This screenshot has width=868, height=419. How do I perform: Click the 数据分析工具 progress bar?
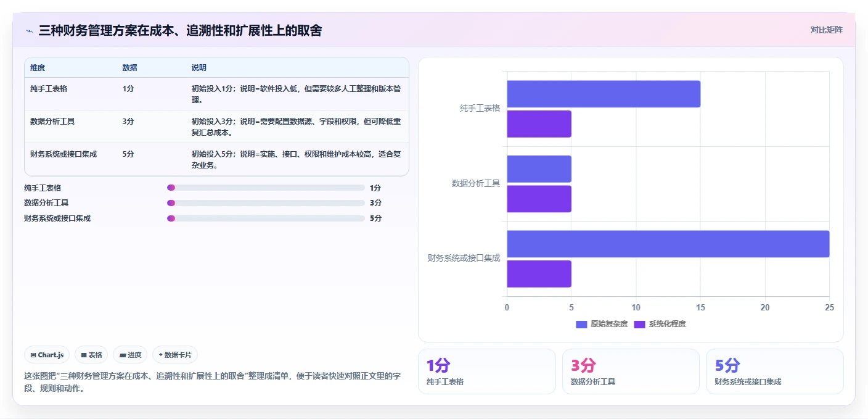[266, 203]
